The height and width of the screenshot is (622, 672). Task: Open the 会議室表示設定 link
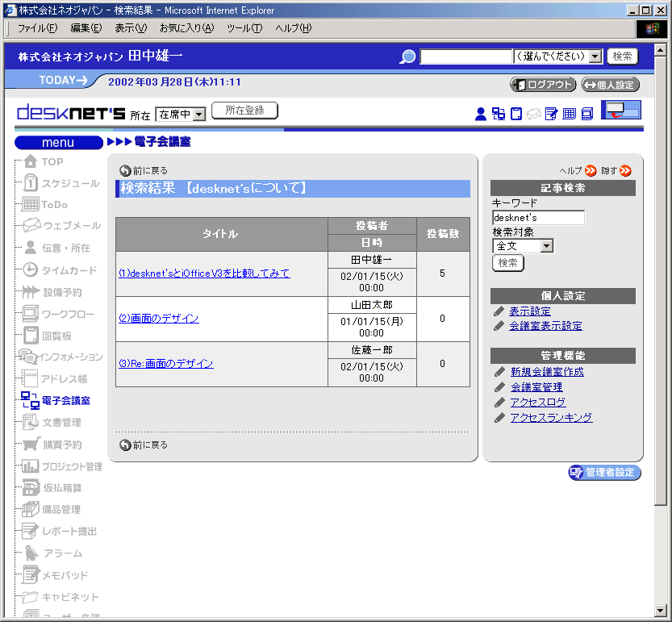(545, 326)
